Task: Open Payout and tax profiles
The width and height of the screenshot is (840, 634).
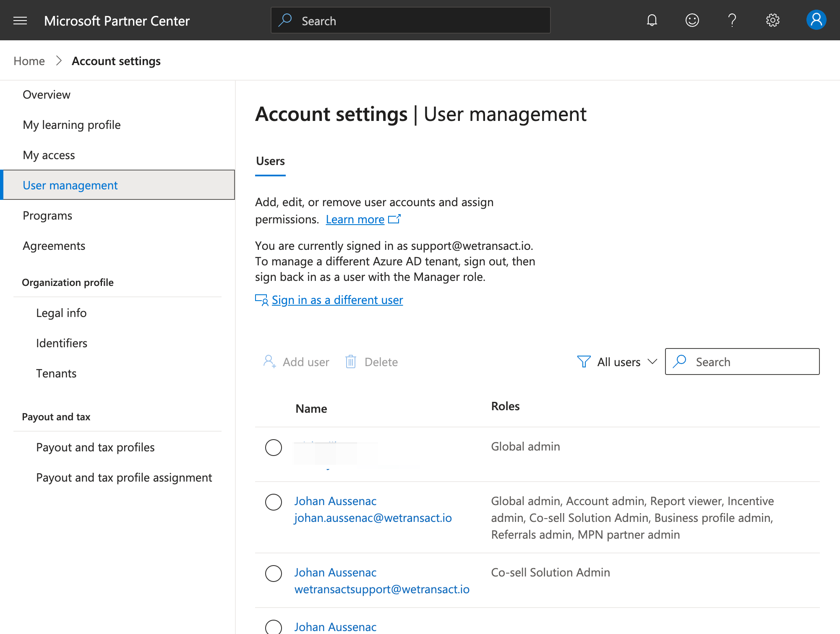Action: [95, 447]
